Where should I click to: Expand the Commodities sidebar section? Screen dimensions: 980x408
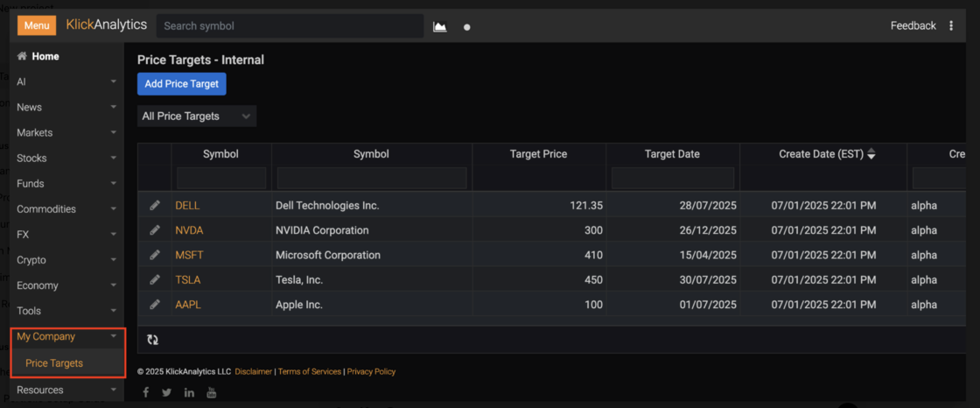[66, 209]
